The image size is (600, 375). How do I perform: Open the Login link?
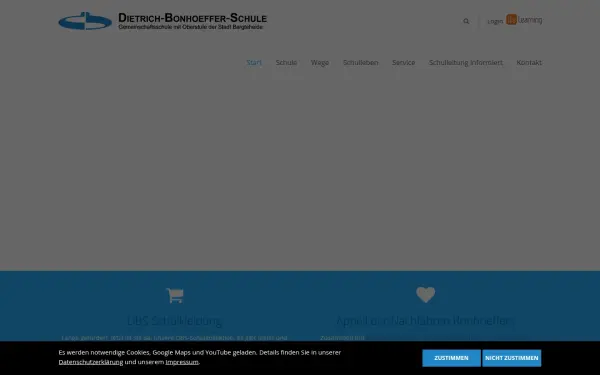click(x=495, y=22)
